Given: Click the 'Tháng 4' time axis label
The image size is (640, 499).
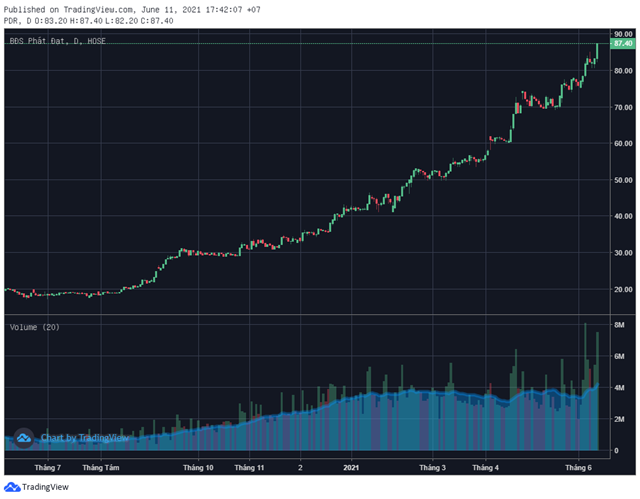Looking at the screenshot, I should tap(485, 468).
